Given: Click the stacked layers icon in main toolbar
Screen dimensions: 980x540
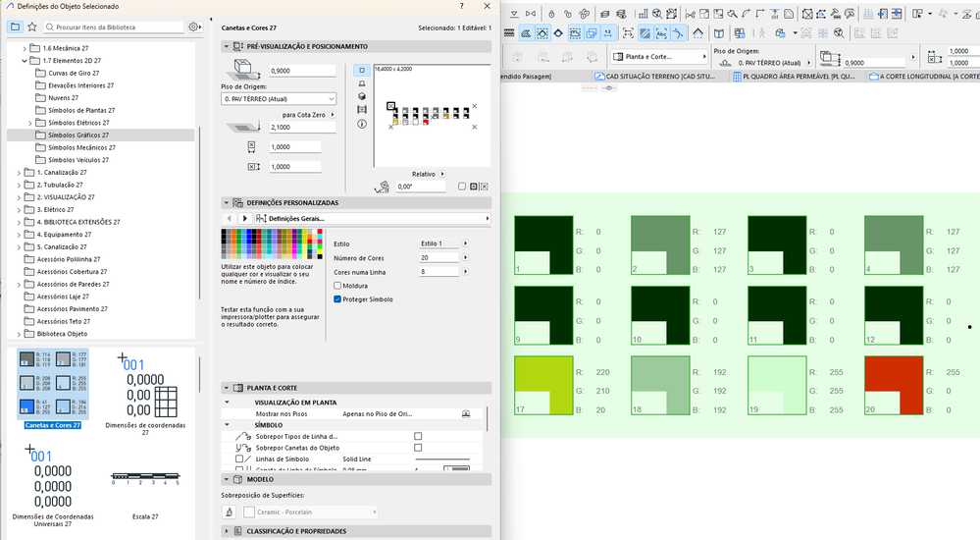Looking at the screenshot, I should pos(604,14).
